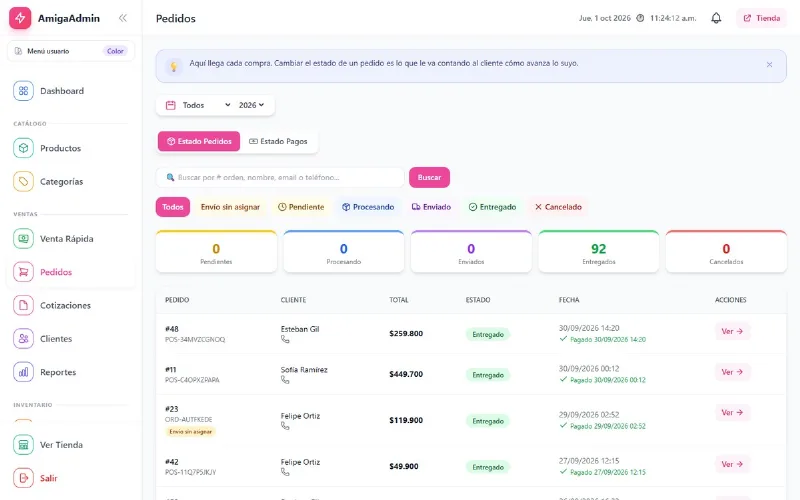Viewport: 800px width, 500px height.
Task: Click Ver for order #48
Action: click(732, 331)
